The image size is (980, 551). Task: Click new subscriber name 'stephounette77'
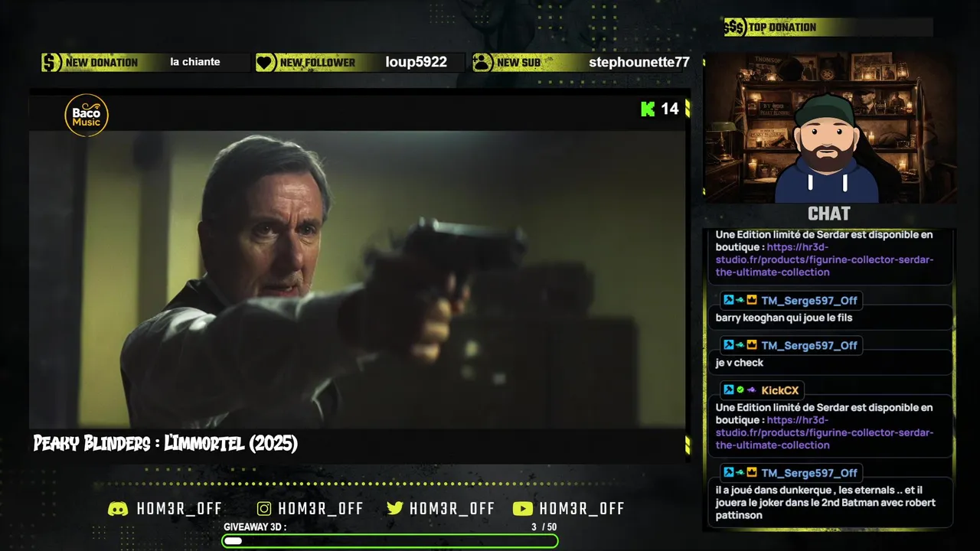tap(639, 62)
